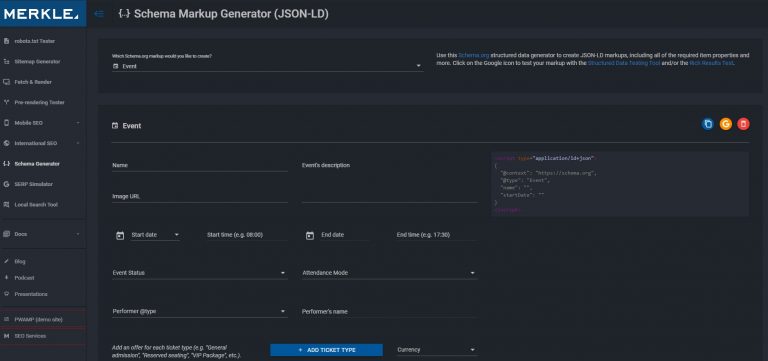Image resolution: width=768 pixels, height=361 pixels.
Task: Click the SEO Services M icon
Action: tap(6, 336)
